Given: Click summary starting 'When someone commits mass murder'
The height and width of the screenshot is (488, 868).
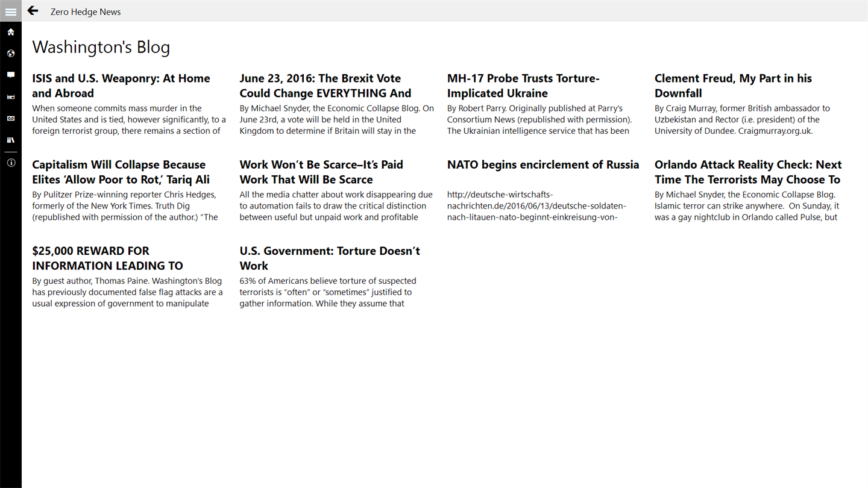Looking at the screenshot, I should click(x=129, y=120).
